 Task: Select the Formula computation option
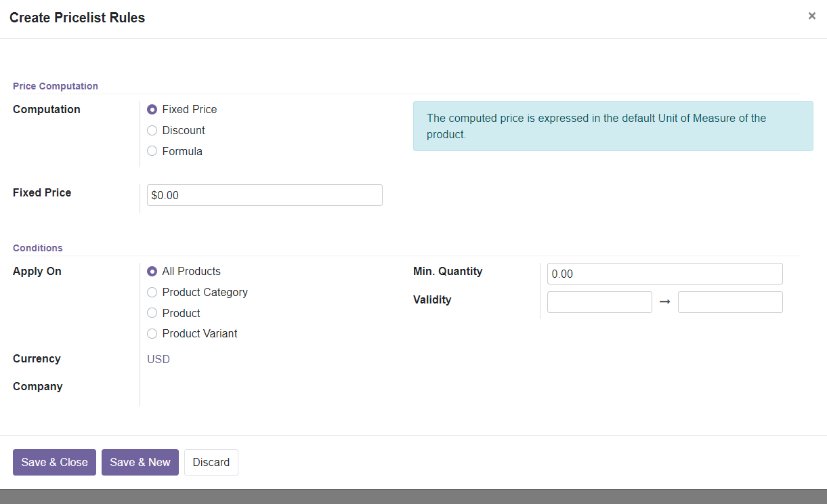[x=152, y=150]
